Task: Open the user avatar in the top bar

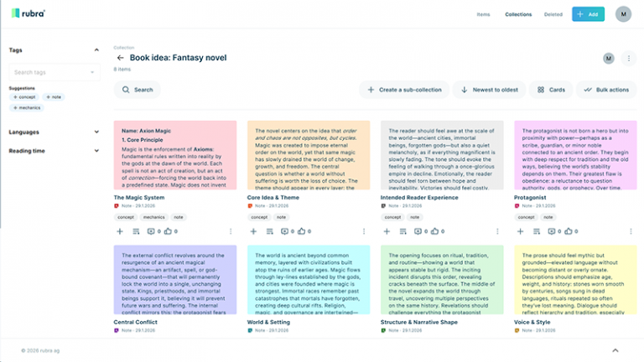Action: [623, 14]
